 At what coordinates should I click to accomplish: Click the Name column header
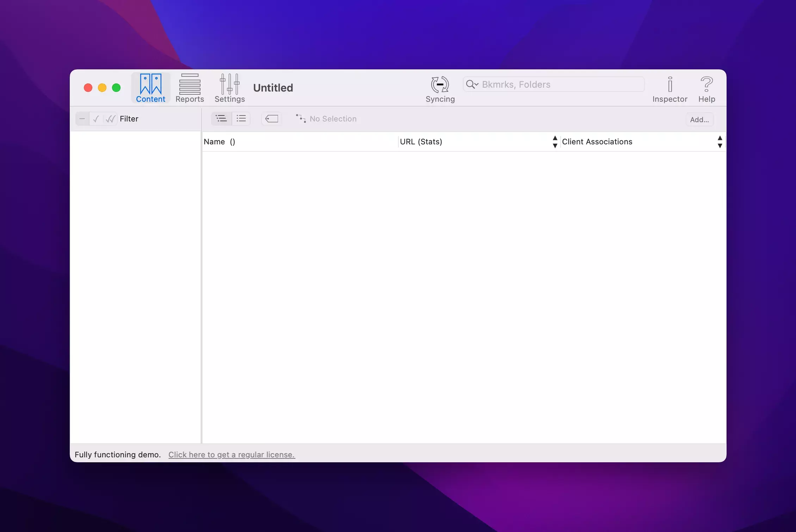(x=214, y=142)
